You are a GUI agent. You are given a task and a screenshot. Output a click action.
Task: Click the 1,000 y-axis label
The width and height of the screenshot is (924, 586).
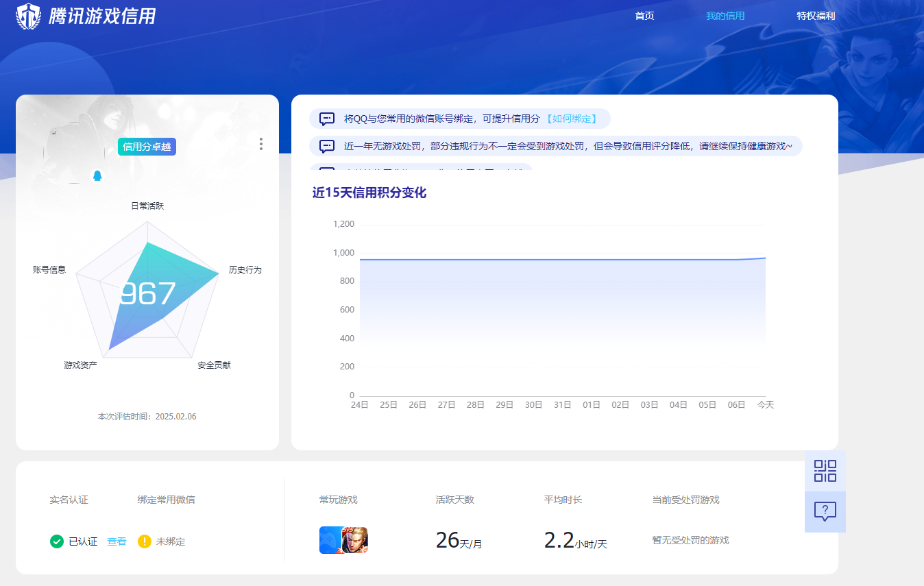[343, 253]
